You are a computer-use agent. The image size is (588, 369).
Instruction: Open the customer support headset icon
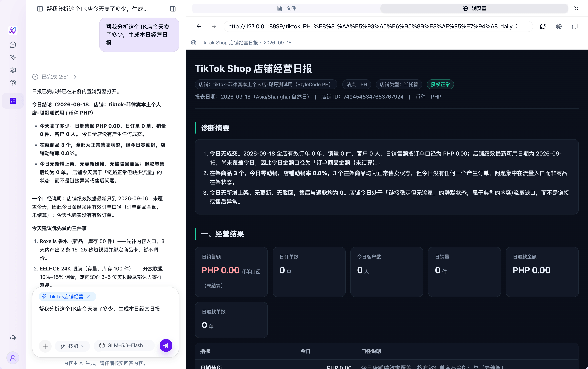[x=13, y=338]
